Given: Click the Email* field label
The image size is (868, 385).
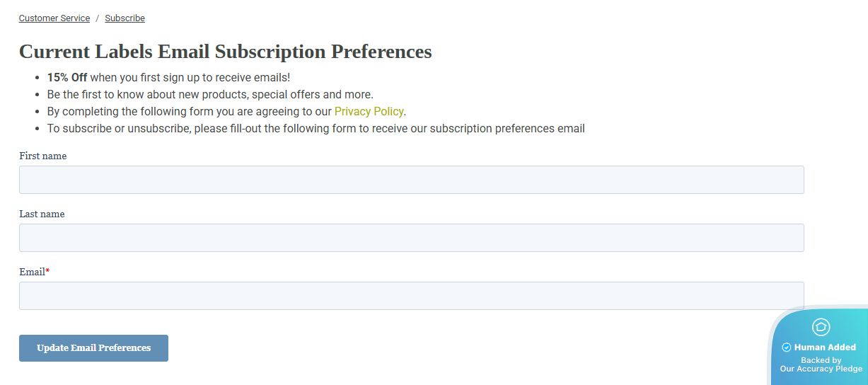Looking at the screenshot, I should (34, 272).
